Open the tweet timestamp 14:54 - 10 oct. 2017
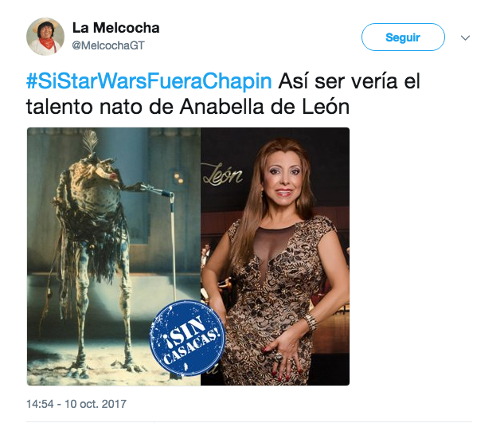This screenshot has width=504, height=423. (x=76, y=404)
